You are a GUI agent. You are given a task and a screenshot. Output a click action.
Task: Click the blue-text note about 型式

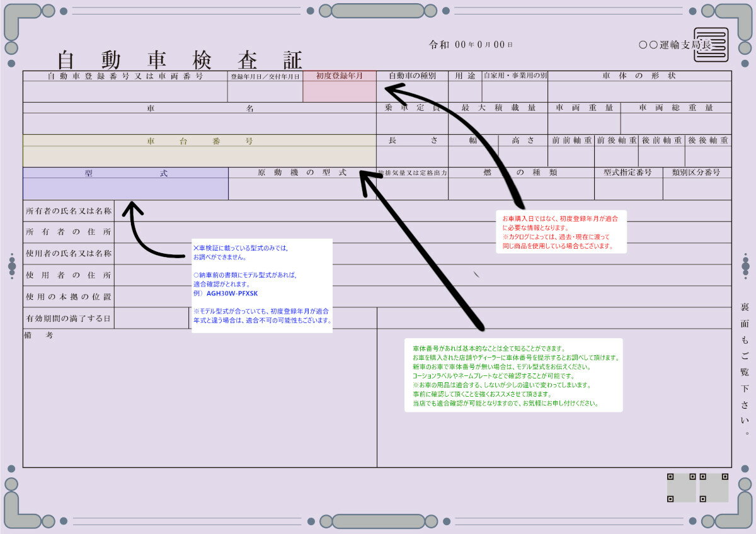click(262, 285)
